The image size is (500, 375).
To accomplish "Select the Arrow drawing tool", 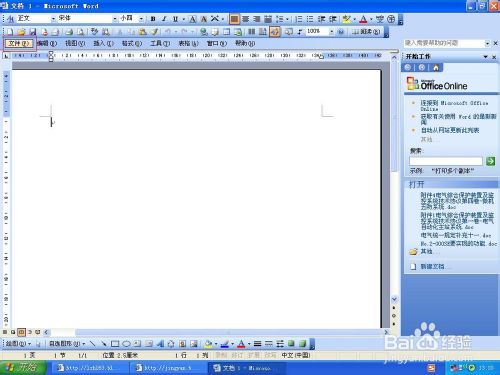I will click(x=104, y=344).
